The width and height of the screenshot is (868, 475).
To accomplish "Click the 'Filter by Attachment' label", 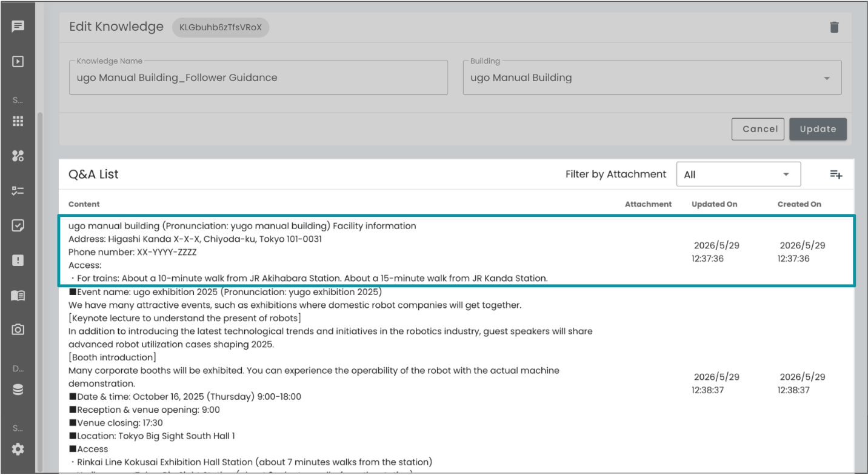I will [616, 174].
